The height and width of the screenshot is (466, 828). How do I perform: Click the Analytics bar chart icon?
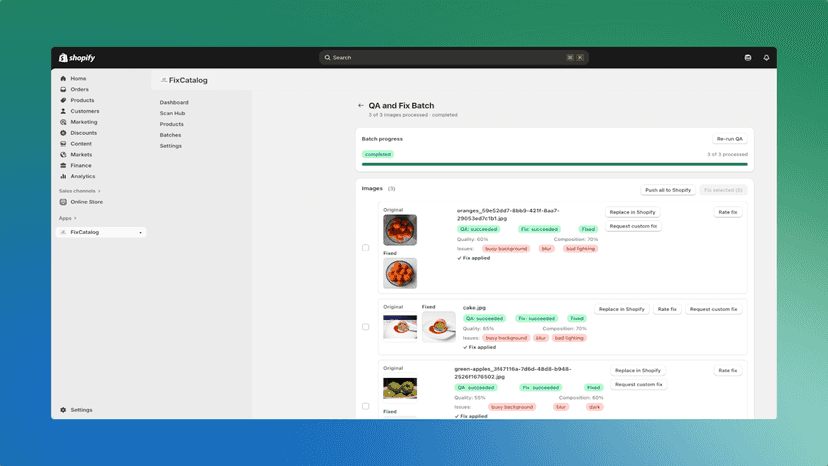tap(63, 176)
